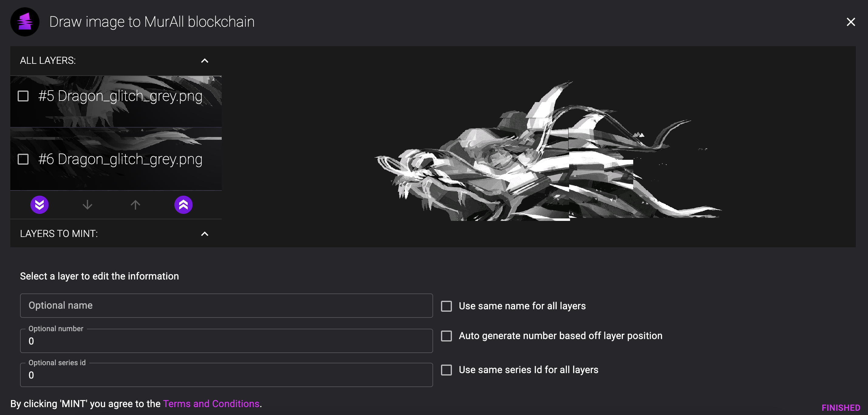Close the Draw image dialog
868x415 pixels.
click(x=851, y=22)
